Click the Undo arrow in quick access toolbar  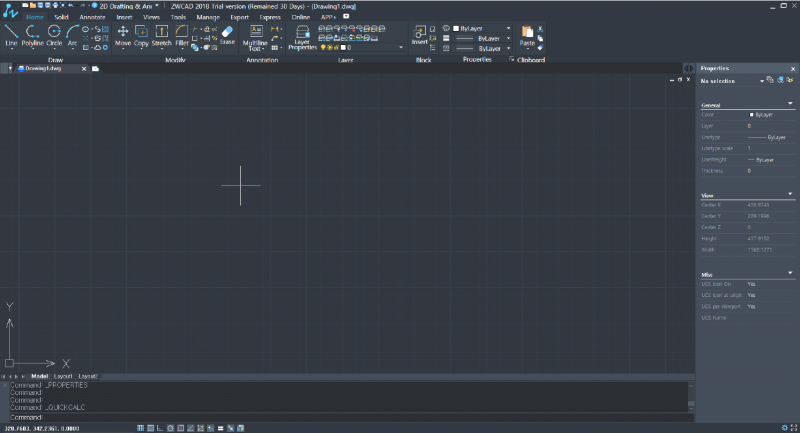point(70,5)
